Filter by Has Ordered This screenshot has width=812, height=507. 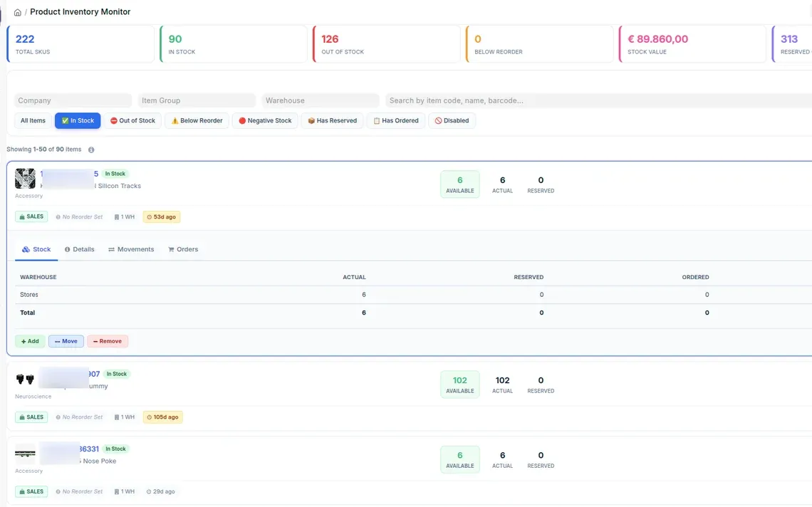coord(396,120)
